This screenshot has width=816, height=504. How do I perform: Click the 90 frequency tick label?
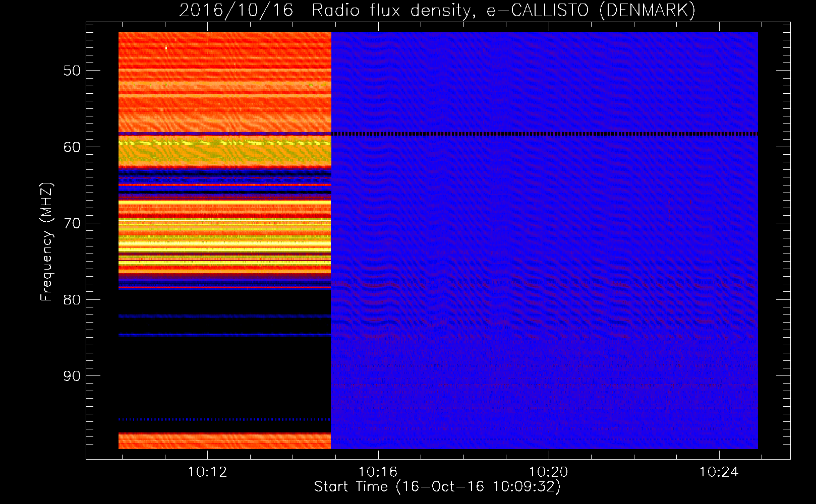(72, 376)
